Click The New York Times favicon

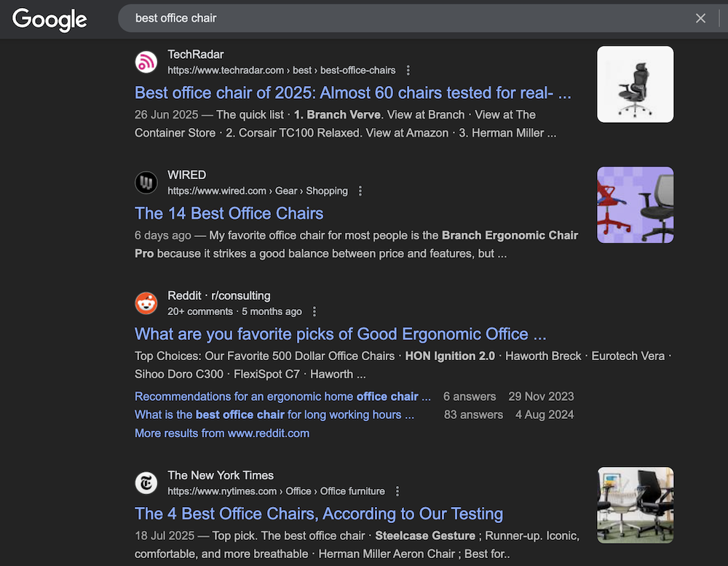point(146,483)
